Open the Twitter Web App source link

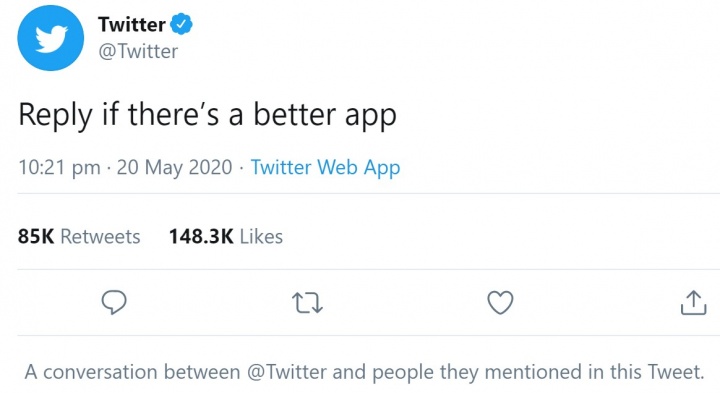click(x=325, y=168)
